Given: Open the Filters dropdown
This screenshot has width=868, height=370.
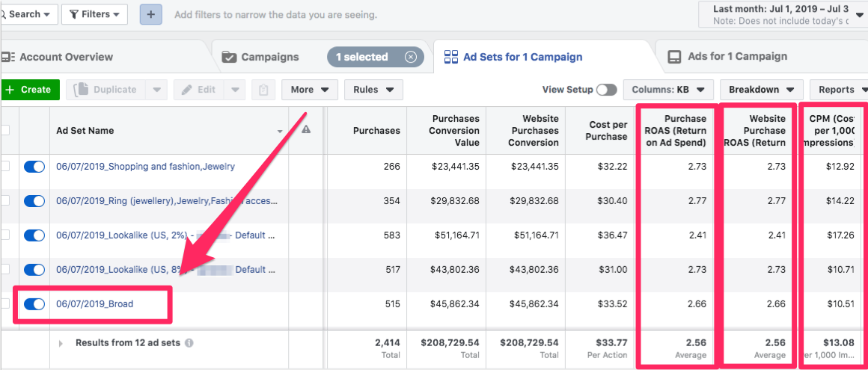Looking at the screenshot, I should [x=94, y=14].
